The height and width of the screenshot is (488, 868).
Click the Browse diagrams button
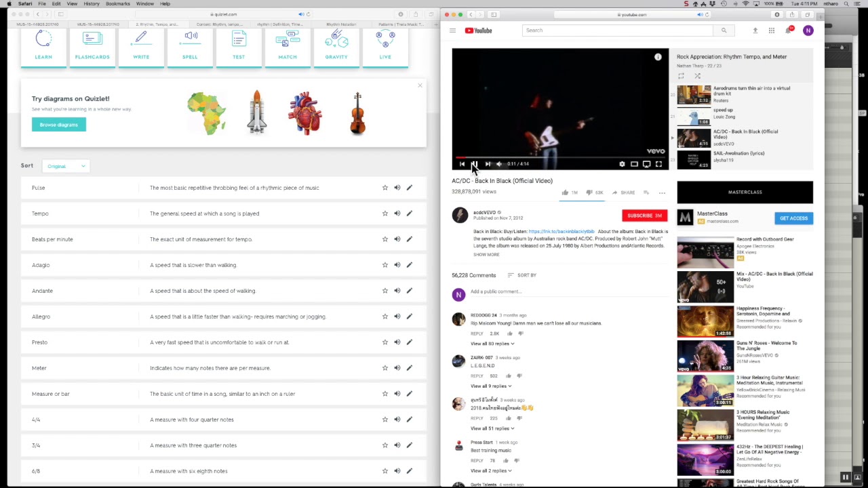pyautogui.click(x=59, y=125)
